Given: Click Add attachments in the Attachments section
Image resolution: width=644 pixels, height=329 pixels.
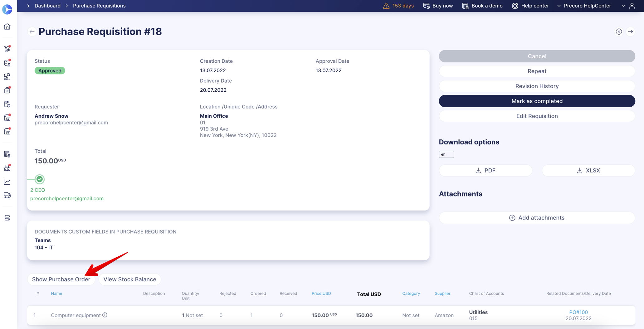Looking at the screenshot, I should 537,217.
